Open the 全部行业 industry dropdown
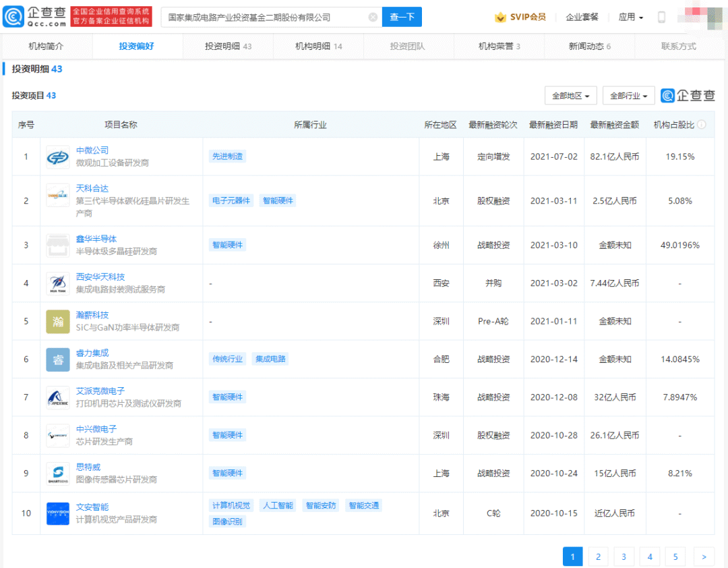This screenshot has height=568, width=728. click(629, 96)
